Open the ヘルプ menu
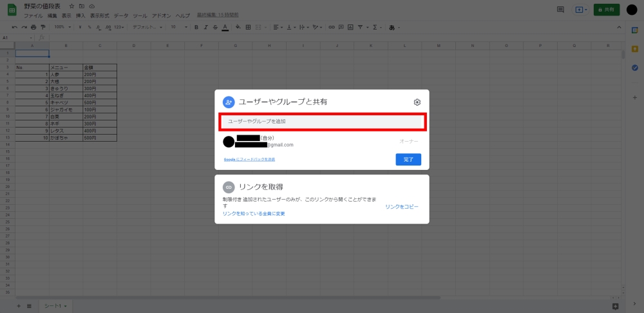Viewport: 644px width, 313px height. 183,15
